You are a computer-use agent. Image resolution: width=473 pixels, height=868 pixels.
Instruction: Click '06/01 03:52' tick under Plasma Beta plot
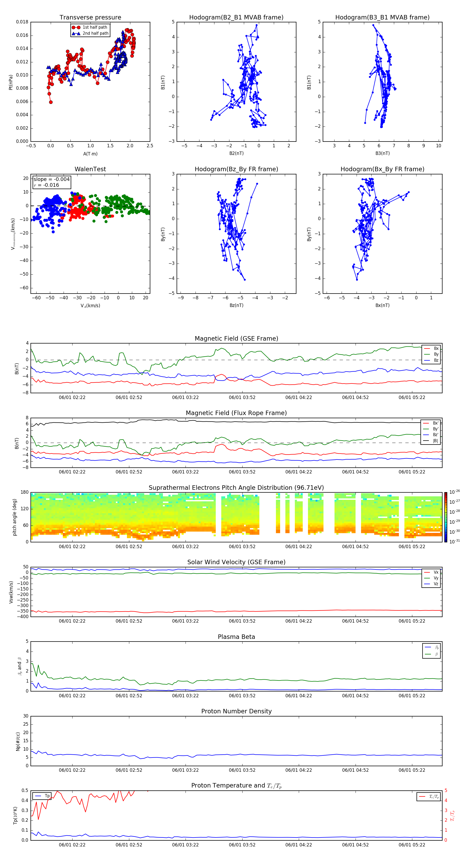pyautogui.click(x=242, y=695)
